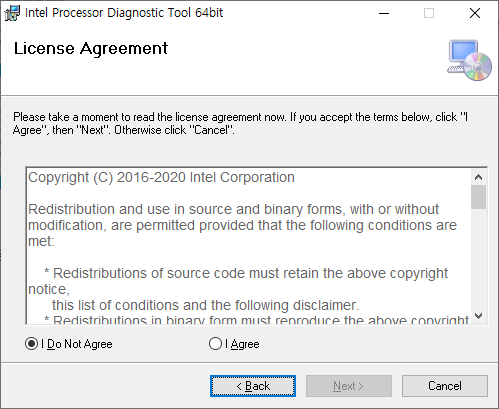Screen dimensions: 499x409
Task: Click the license scrollbar thumb
Action: point(478,197)
